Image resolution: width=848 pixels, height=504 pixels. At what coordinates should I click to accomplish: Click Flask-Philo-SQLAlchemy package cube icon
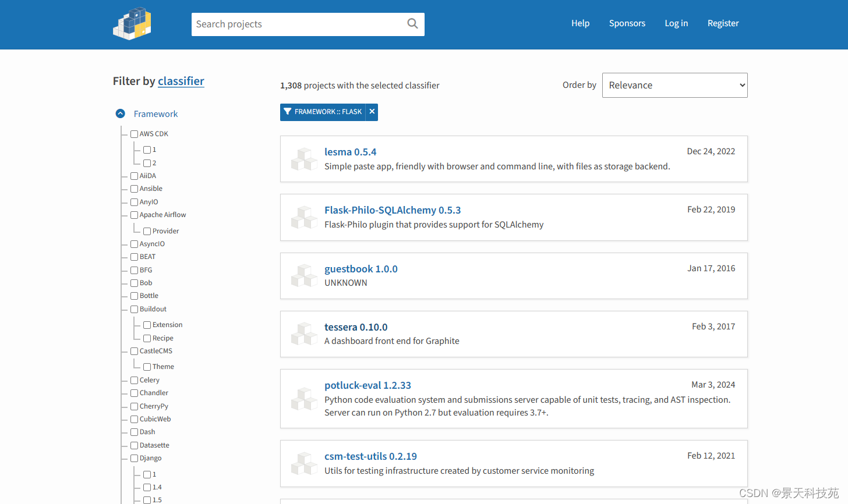pyautogui.click(x=304, y=217)
